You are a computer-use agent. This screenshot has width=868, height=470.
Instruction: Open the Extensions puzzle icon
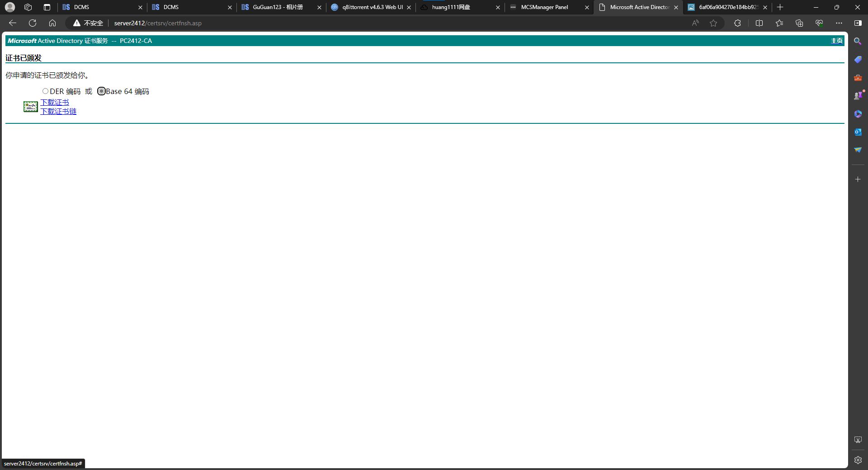point(737,23)
